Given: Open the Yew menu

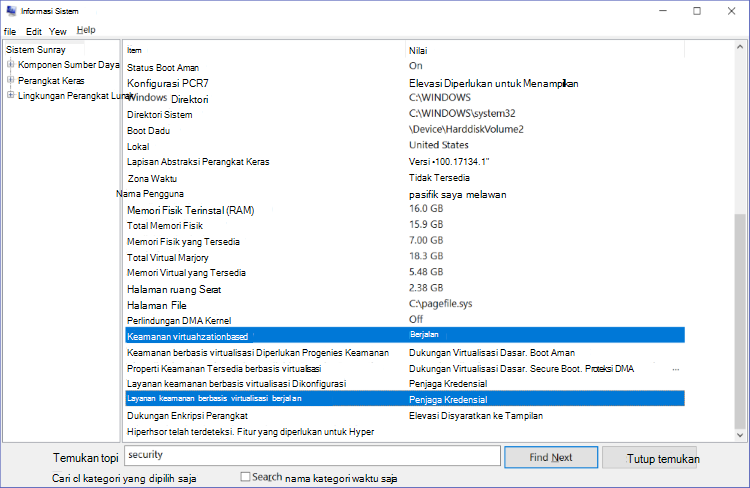Looking at the screenshot, I should point(58,32).
